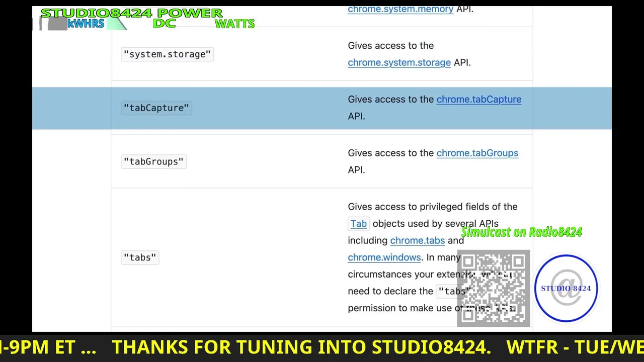
Task: Click the STUDIO8424 POWER header text
Action: 131,13
